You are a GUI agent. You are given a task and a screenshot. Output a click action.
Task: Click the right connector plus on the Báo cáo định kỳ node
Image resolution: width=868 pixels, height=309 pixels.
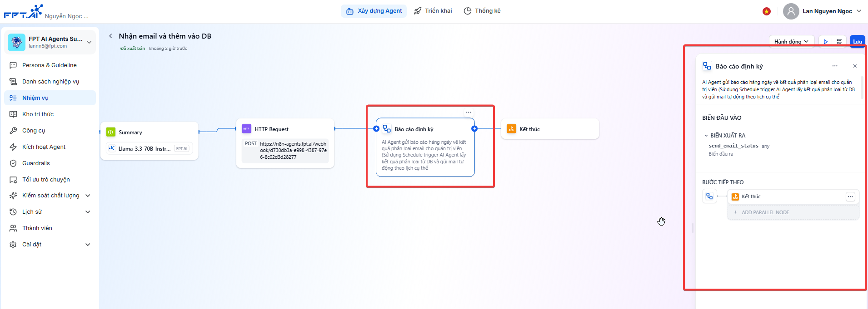[x=474, y=129]
